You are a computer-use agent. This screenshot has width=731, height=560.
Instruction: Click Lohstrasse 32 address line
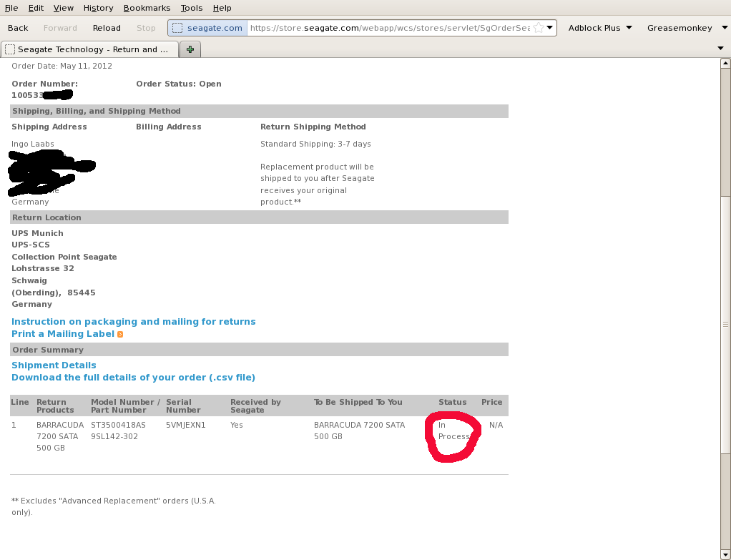[43, 269]
